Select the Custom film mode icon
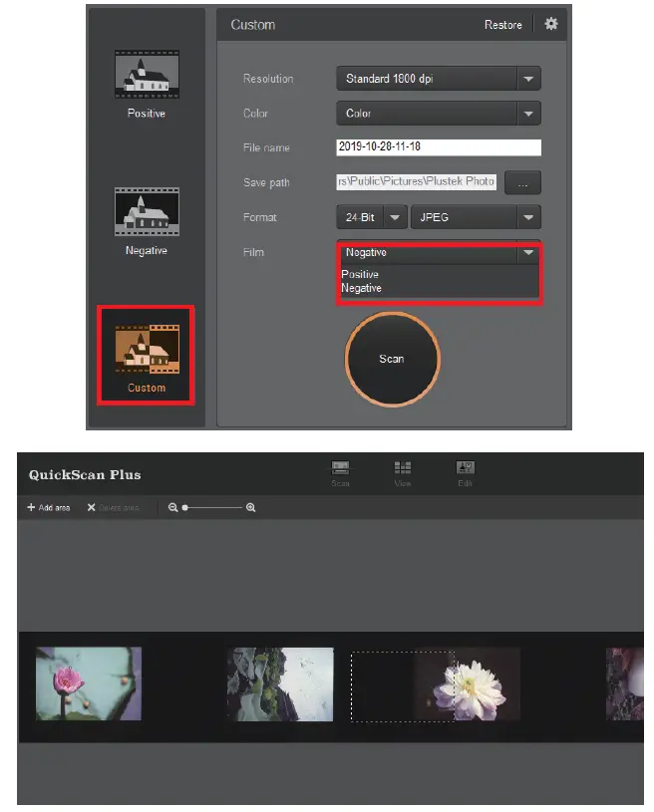Viewport: 654px width, 812px height. coord(147,349)
